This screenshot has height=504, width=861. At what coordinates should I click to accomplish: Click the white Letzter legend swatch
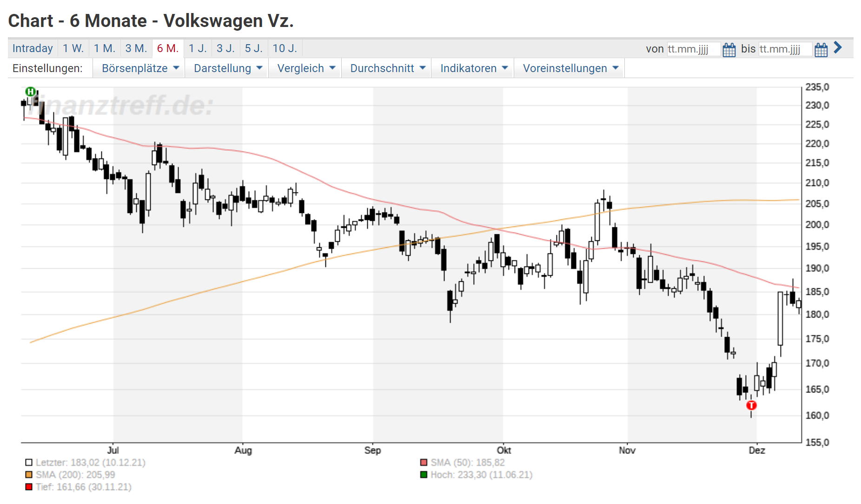29,463
